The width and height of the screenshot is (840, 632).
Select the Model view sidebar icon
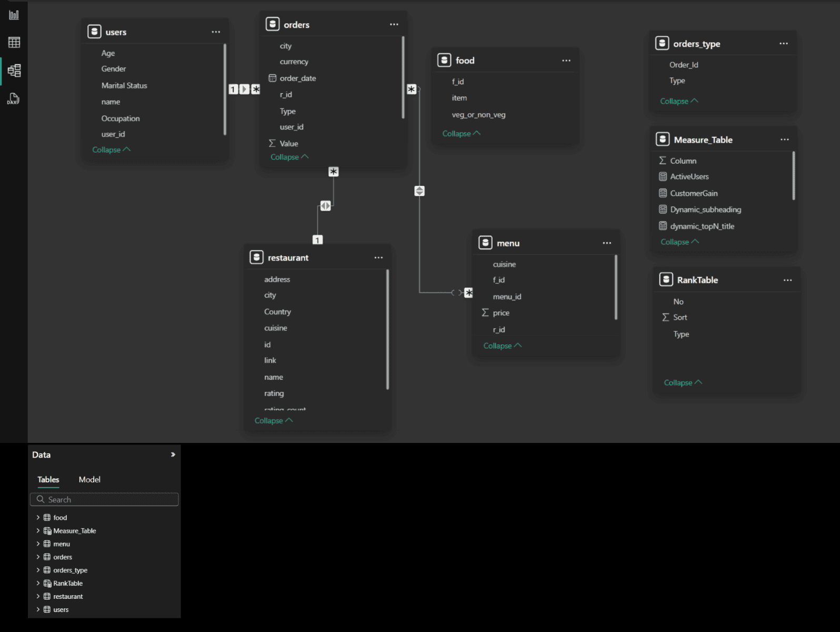14,71
